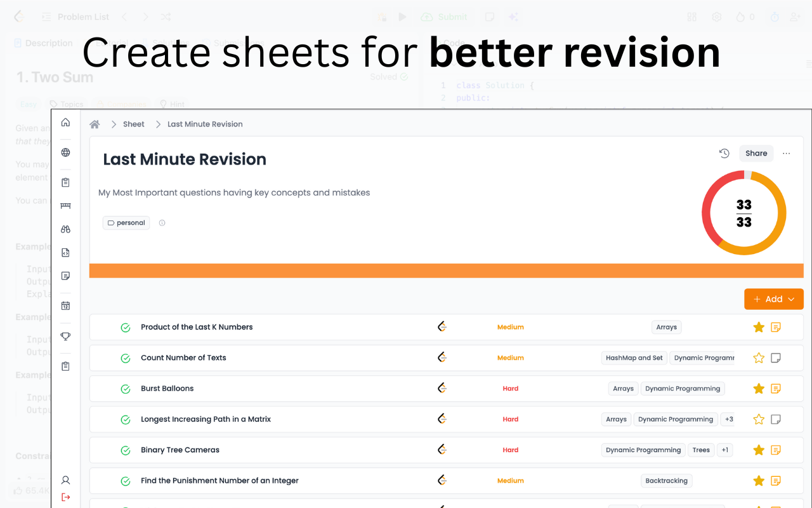812x508 pixels.
Task: Toggle star on Product of the Last K Numbers
Action: pos(758,327)
